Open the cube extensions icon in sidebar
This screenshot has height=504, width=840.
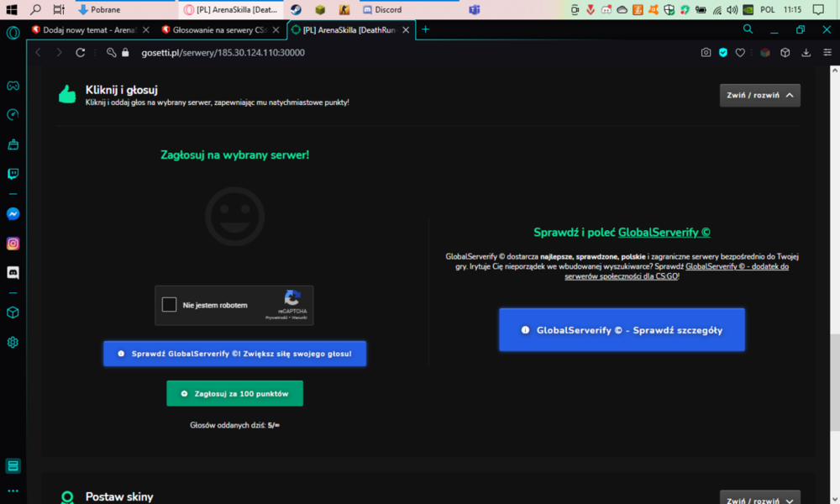click(13, 312)
